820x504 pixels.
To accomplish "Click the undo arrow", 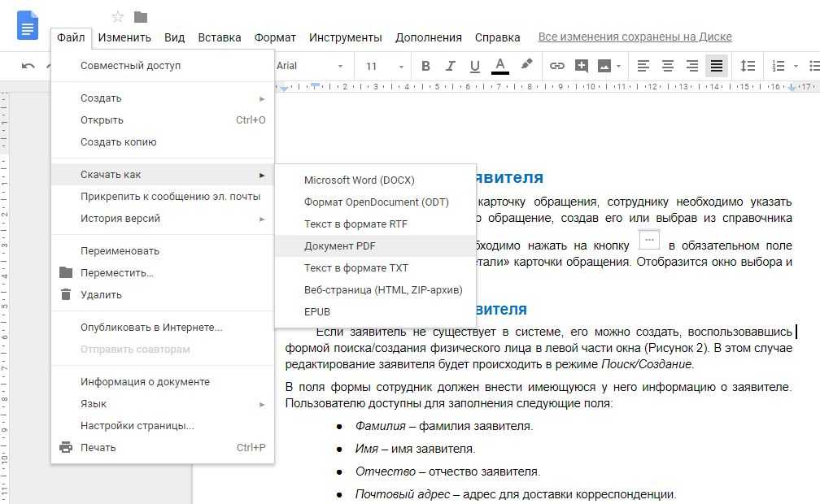I will click(x=28, y=66).
